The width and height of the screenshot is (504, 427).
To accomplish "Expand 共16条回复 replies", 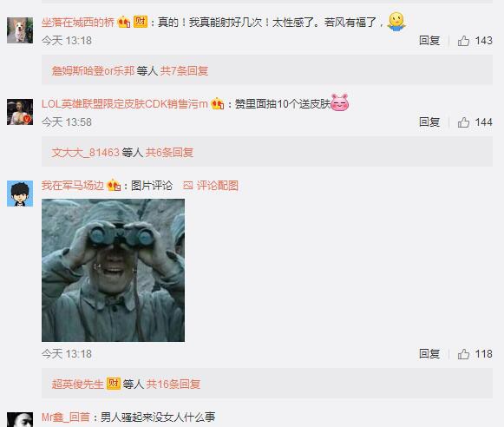I will point(173,384).
